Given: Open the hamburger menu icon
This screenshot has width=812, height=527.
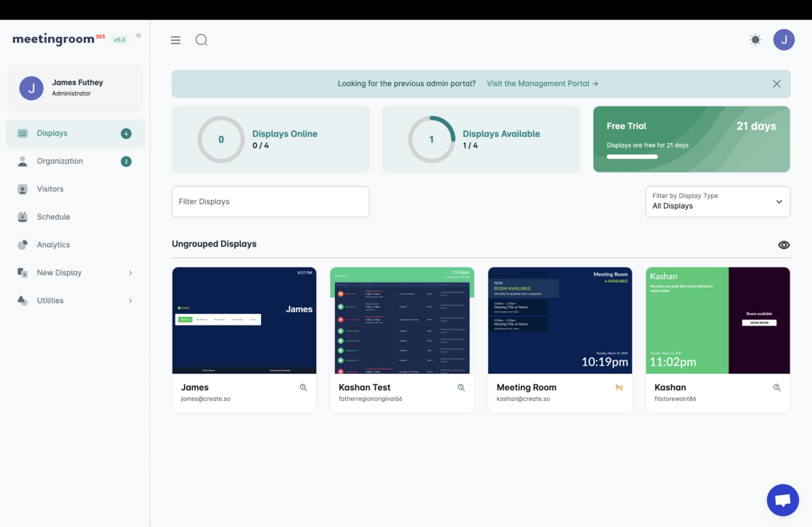Looking at the screenshot, I should point(175,40).
